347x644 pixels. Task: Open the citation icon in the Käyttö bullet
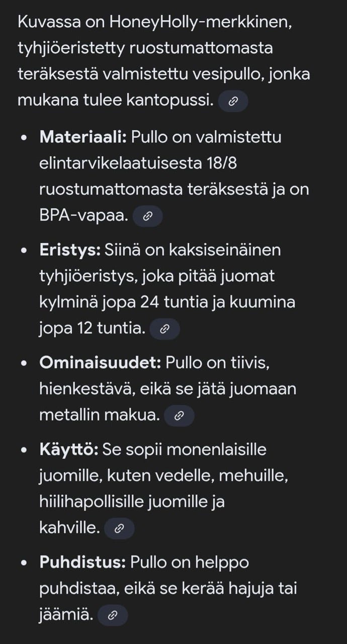[118, 527]
